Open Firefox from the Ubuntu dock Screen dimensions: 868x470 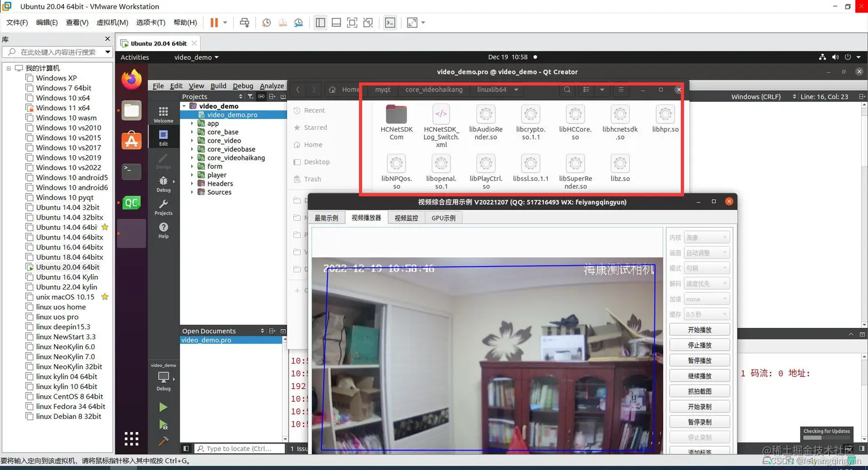coord(131,79)
